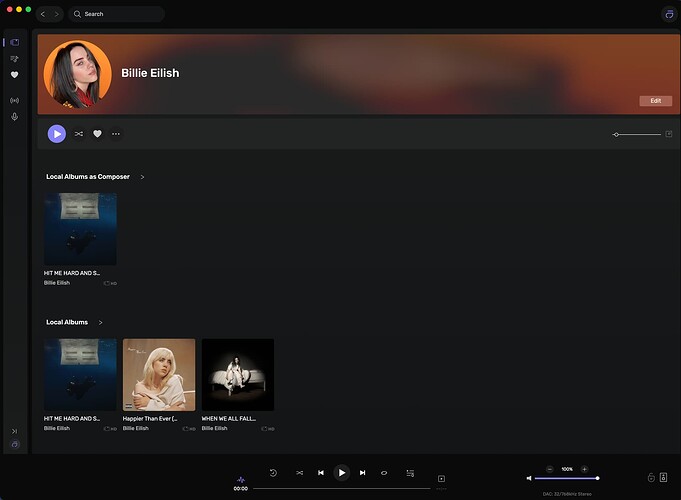Open the play queue list icon
Screen dimensions: 681x500
pos(410,473)
